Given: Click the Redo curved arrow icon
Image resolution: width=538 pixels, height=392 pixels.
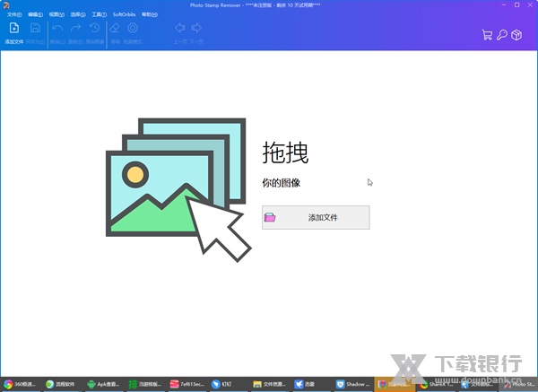Looking at the screenshot, I should coord(75,28).
